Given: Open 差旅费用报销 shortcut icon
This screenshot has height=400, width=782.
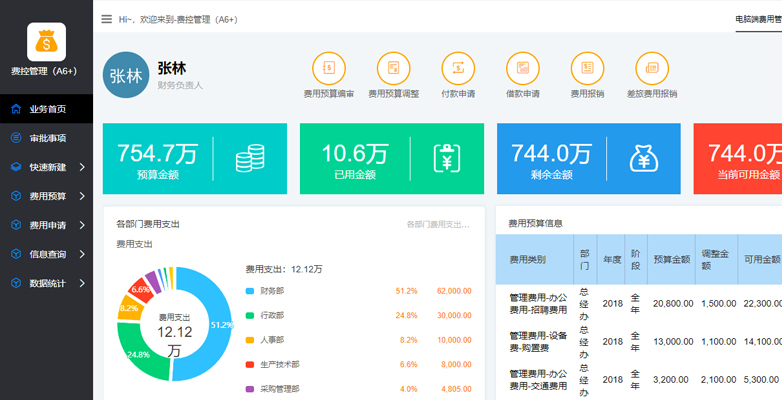Looking at the screenshot, I should point(651,68).
